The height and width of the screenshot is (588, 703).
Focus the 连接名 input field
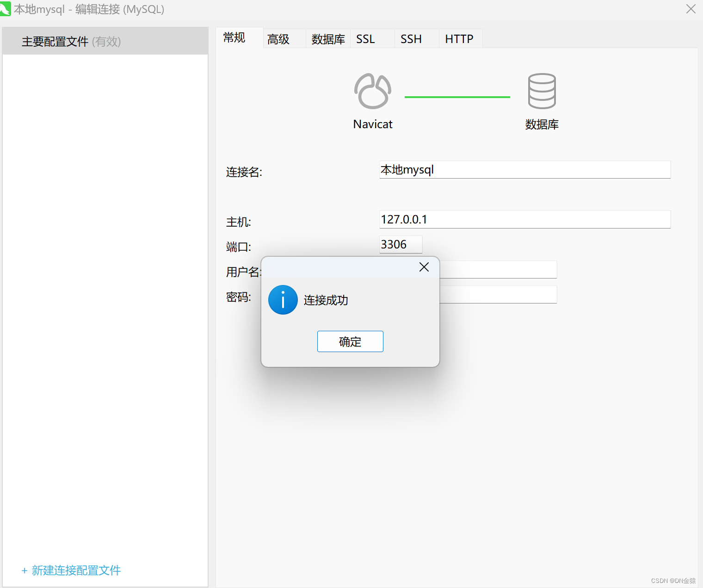525,170
